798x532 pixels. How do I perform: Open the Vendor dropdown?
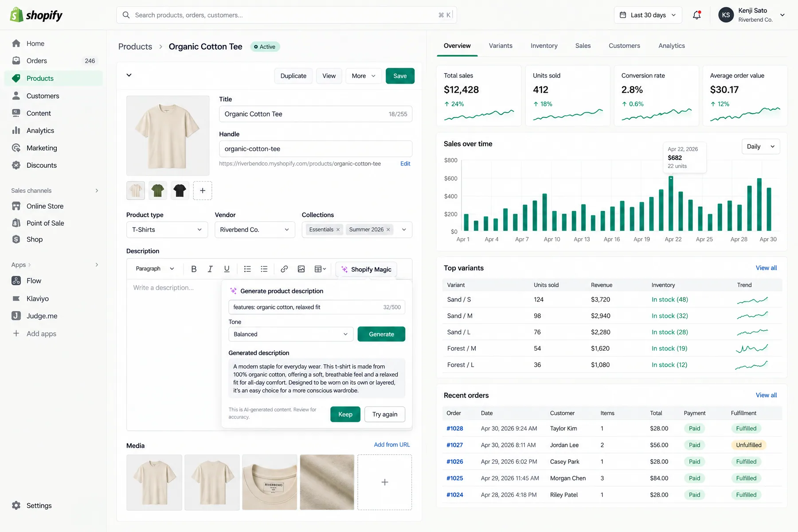(x=255, y=230)
